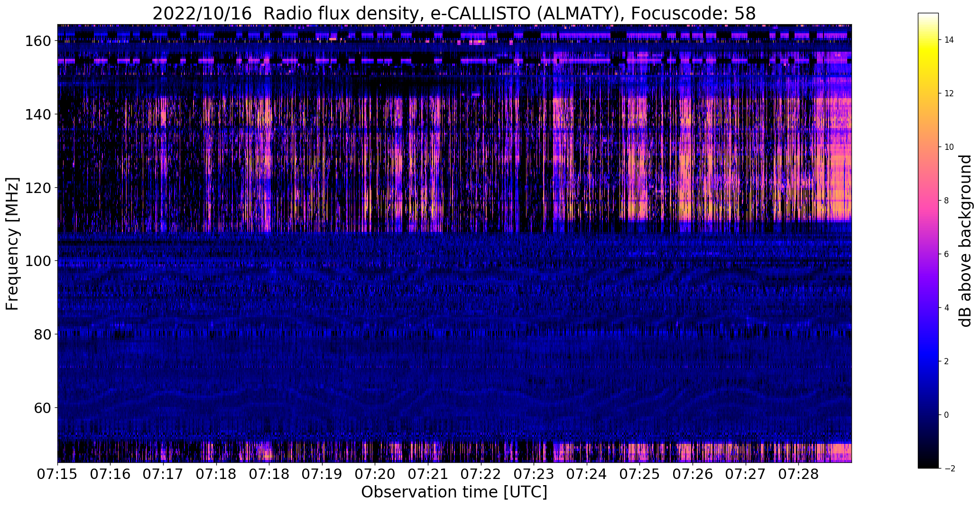The height and width of the screenshot is (506, 980).
Task: Click the 60 frequency axis tick label
Action: point(43,407)
